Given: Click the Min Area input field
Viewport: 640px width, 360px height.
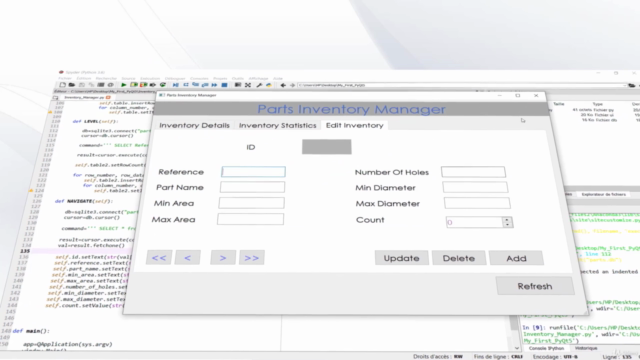Looking at the screenshot, I should point(251,203).
